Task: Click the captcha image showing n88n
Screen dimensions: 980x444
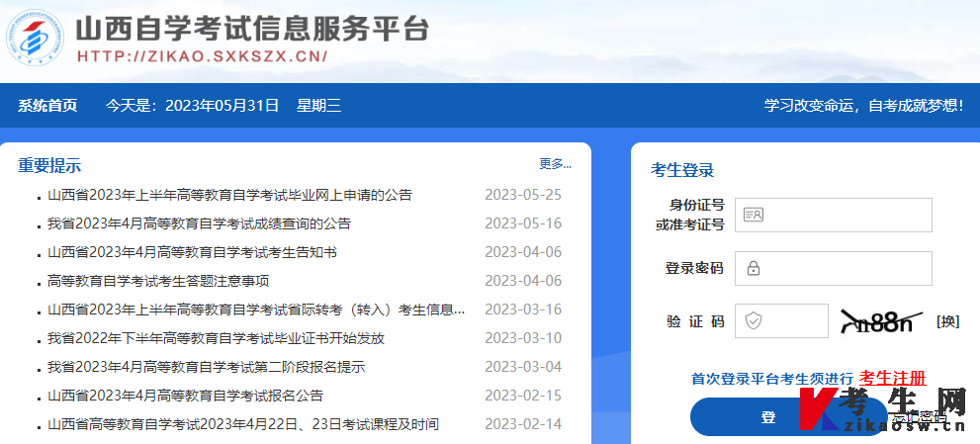Action: coord(881,320)
